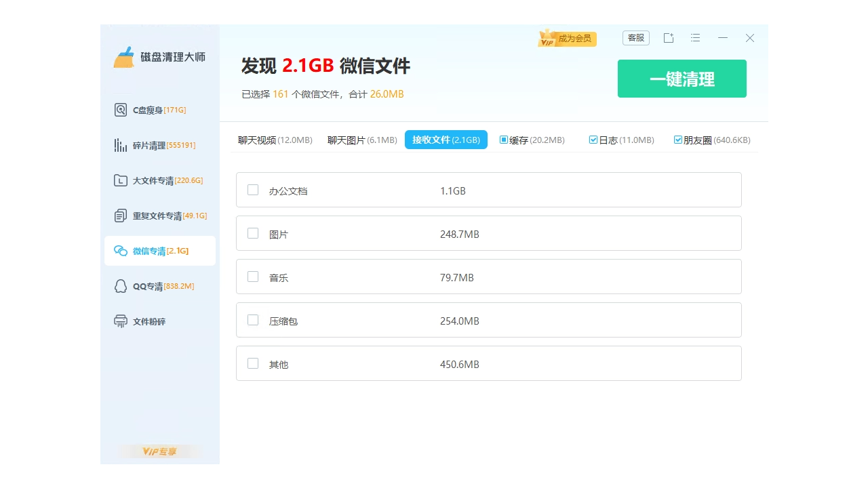The width and height of the screenshot is (868, 488).
Task: Open the 文件粉碎 file shredder
Action: (x=138, y=321)
